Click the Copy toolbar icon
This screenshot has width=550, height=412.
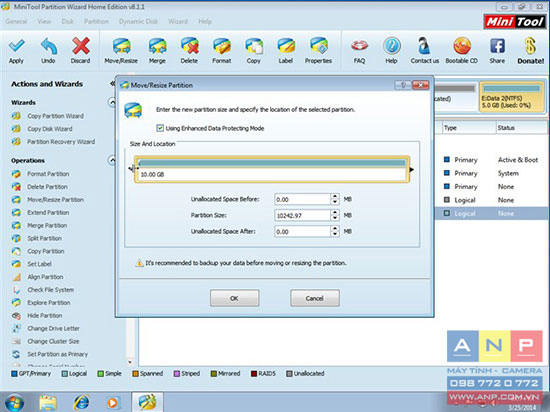coord(254,46)
